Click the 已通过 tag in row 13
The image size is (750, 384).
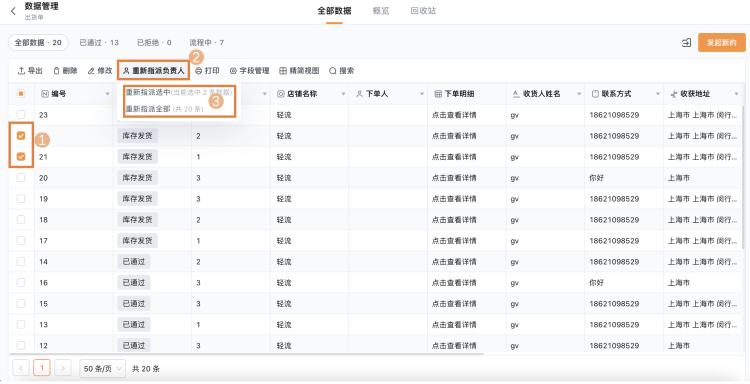point(134,325)
